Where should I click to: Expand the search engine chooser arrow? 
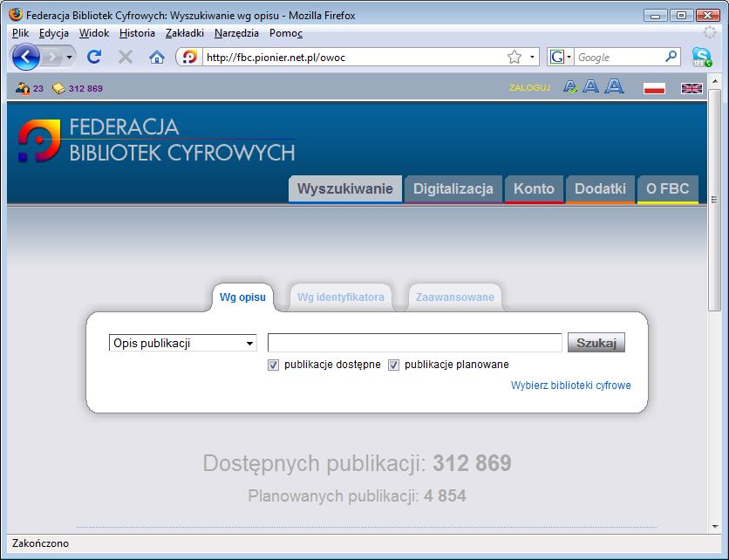569,58
